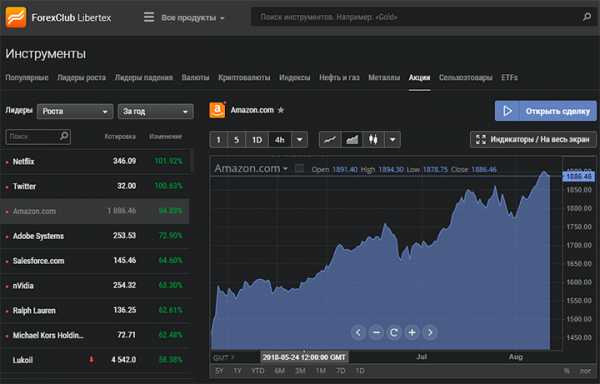Click the magnifier icon in the top search bar
This screenshot has width=600, height=384.
587,17
